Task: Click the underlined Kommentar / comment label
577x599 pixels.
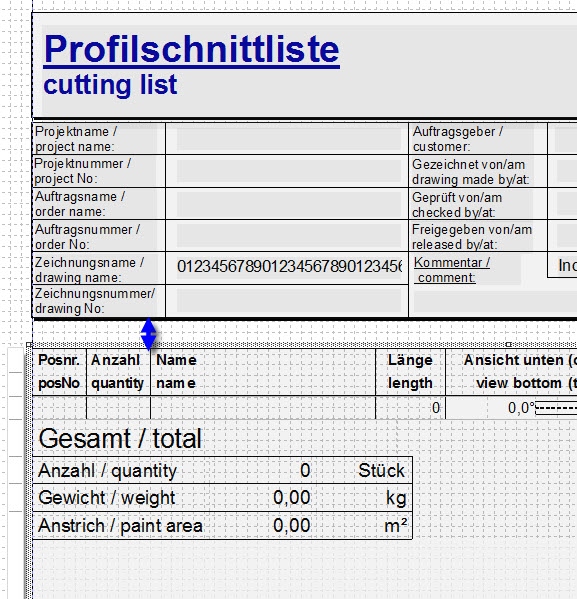Action: click(451, 270)
